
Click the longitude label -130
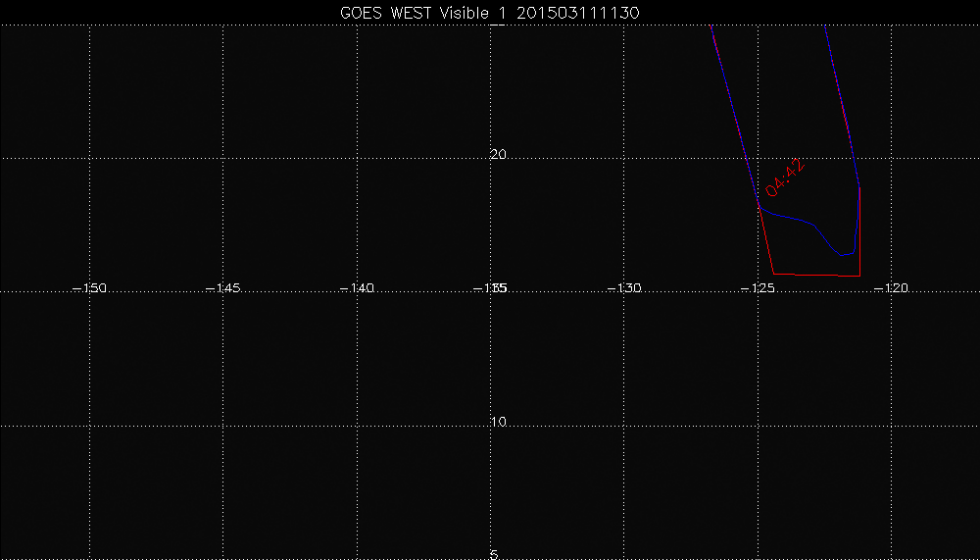pyautogui.click(x=624, y=287)
